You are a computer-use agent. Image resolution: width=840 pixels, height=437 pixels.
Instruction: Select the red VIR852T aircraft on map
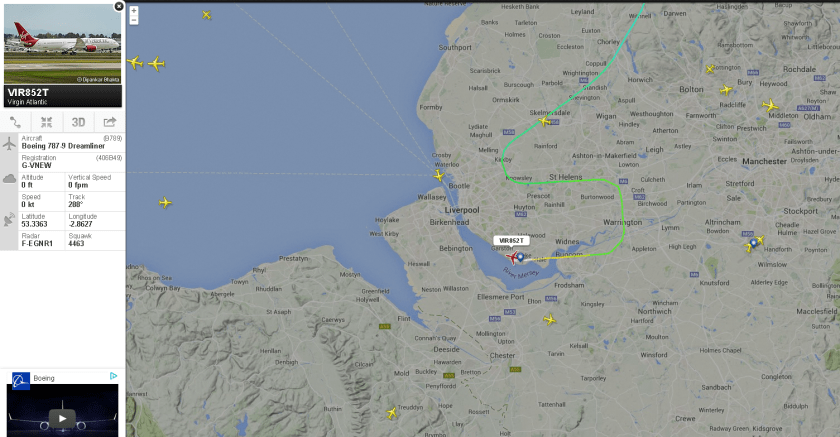513,258
